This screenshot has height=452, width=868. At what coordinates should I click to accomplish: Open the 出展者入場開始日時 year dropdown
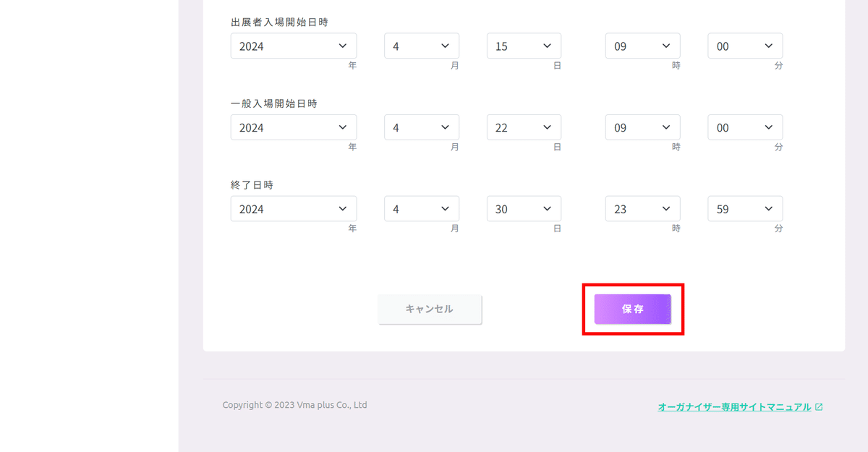click(294, 46)
